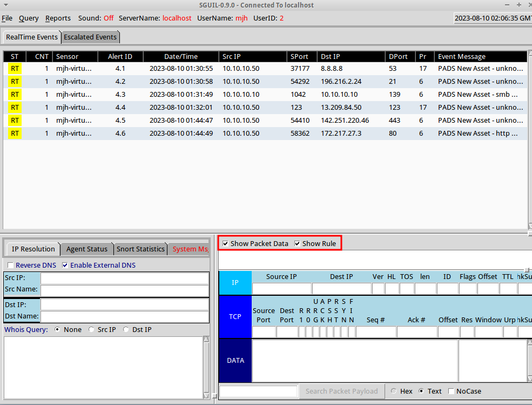Screen dimensions: 532x405
Task: Open the Agent Status tab
Action: pyautogui.click(x=87, y=249)
